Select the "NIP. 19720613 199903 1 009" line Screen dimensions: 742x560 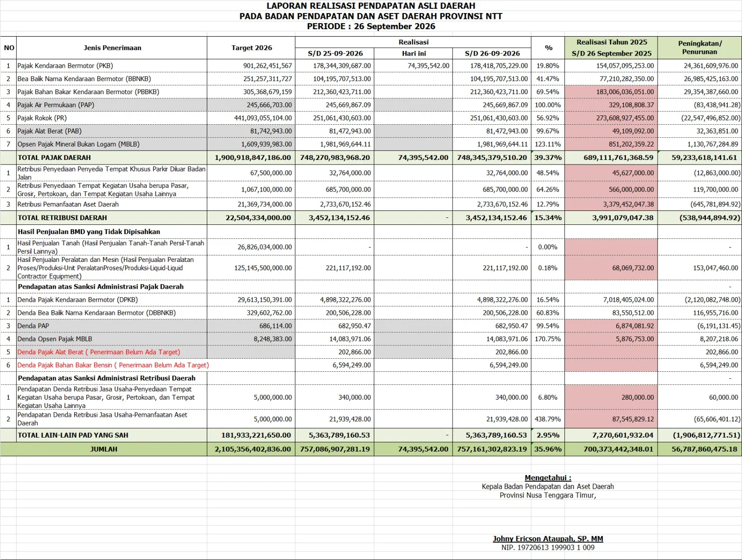tap(548, 547)
